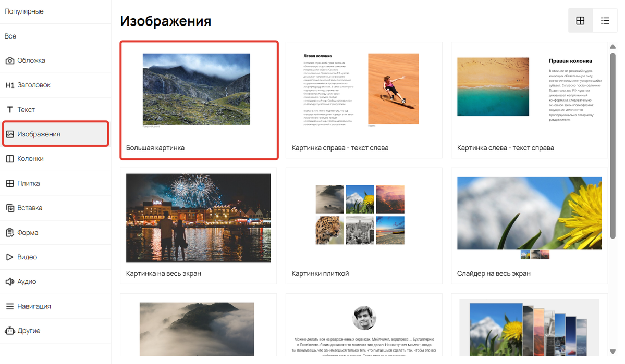Choose Картинки плиткой block
The height and width of the screenshot is (364, 625).
click(x=364, y=226)
